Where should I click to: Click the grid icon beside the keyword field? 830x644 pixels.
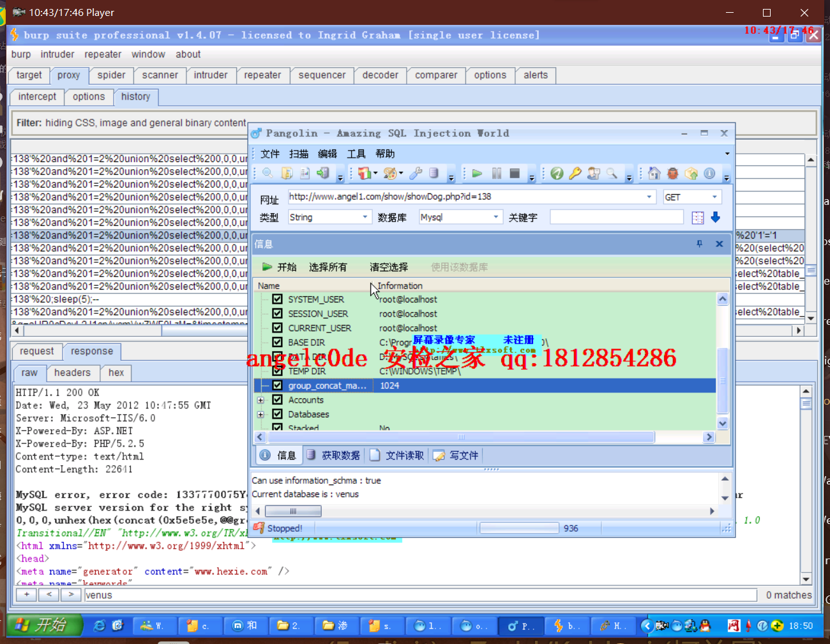(698, 218)
